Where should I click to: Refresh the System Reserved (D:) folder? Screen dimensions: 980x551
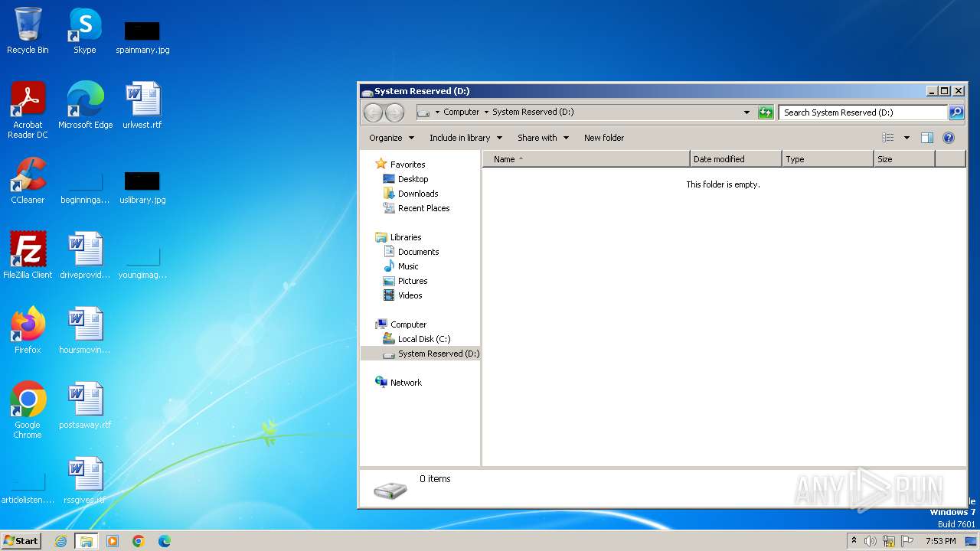pos(766,112)
